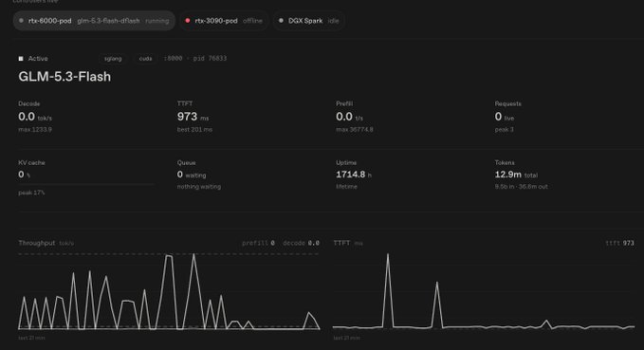Click the time range label under TTFT chart
The width and height of the screenshot is (644, 350).
click(x=346, y=338)
